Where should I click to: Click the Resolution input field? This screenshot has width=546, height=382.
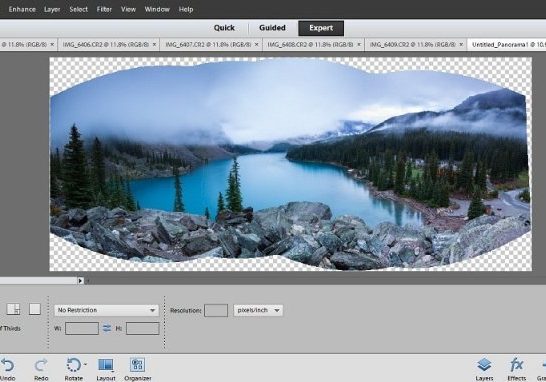pos(216,310)
